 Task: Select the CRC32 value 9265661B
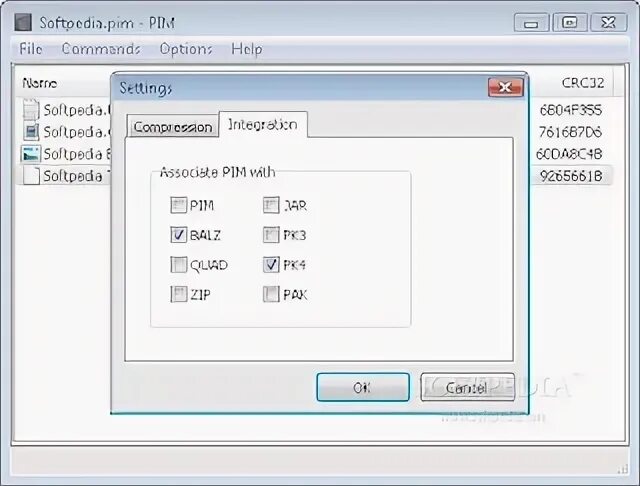[571, 176]
